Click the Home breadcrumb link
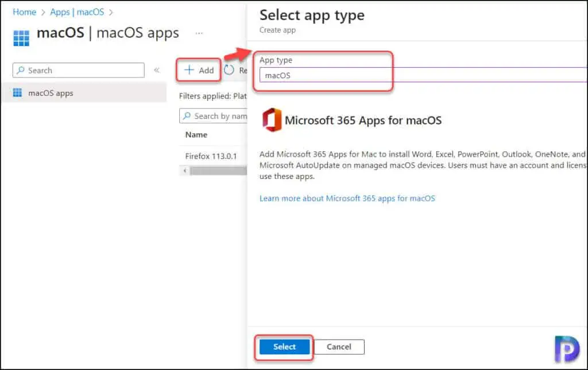 (24, 12)
